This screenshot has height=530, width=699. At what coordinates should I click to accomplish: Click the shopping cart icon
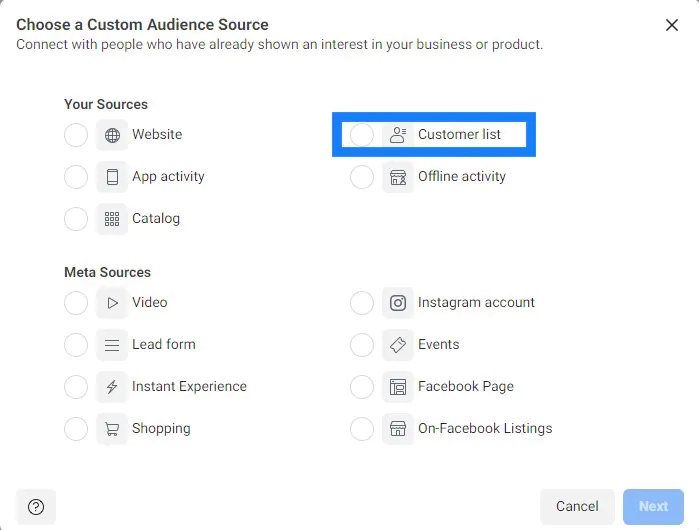click(112, 429)
